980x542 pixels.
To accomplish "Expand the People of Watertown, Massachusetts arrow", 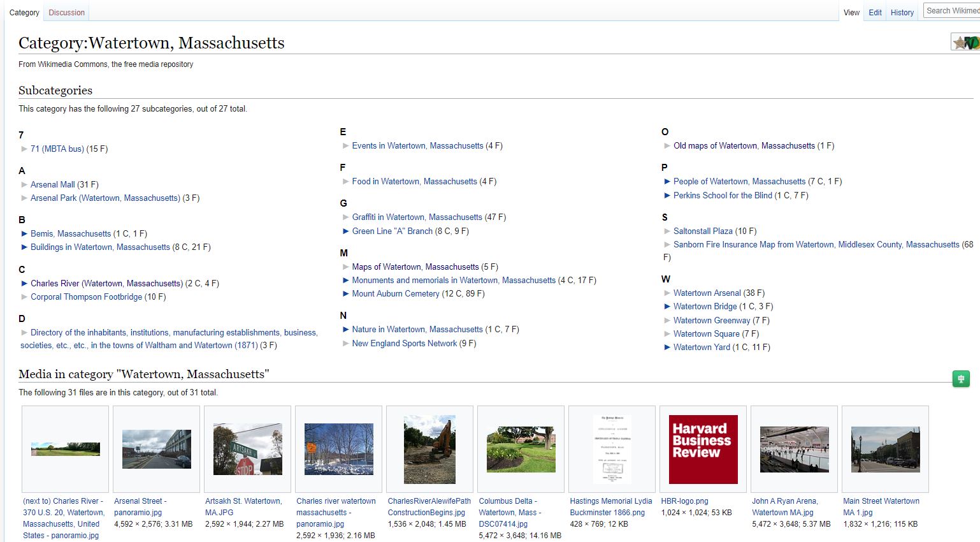I will [x=667, y=181].
